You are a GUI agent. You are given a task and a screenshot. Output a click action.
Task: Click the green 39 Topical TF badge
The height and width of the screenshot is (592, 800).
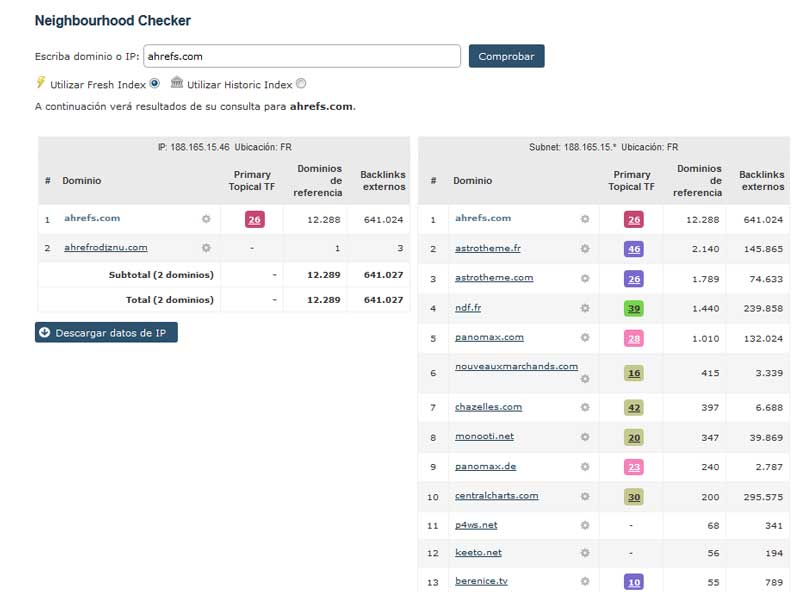coord(634,309)
